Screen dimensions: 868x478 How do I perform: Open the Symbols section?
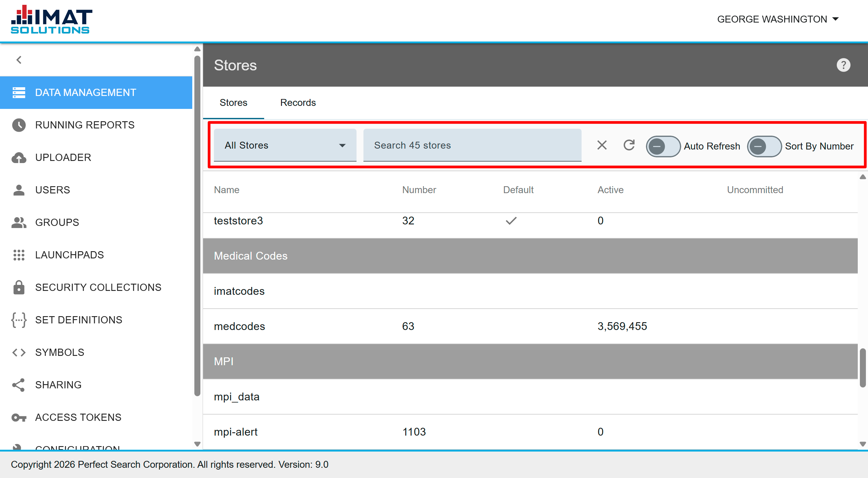pos(96,352)
